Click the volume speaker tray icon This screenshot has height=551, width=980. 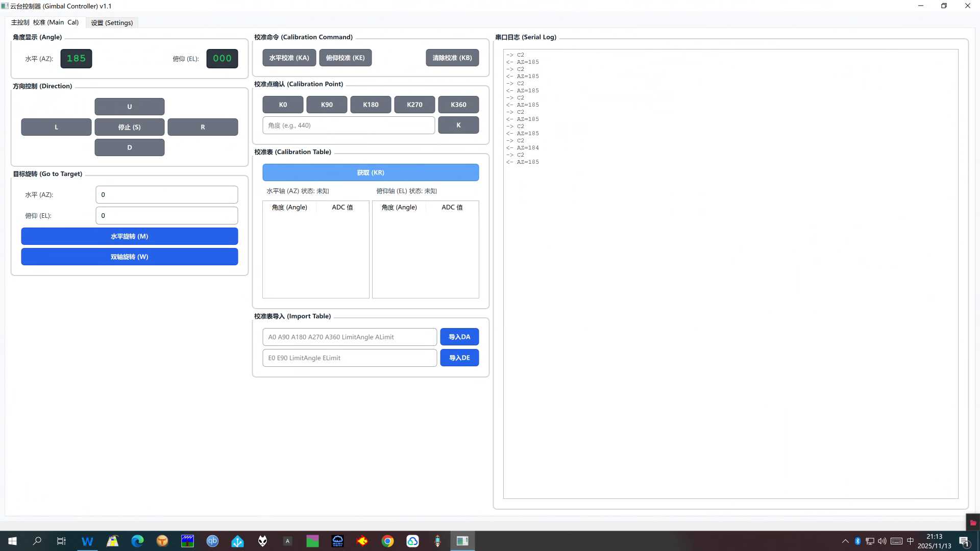coord(882,541)
